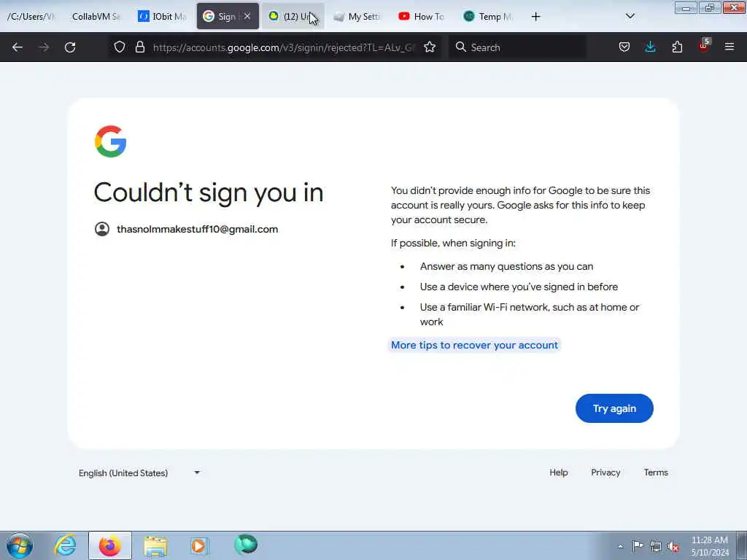Bookmark this page with the star icon

[430, 47]
